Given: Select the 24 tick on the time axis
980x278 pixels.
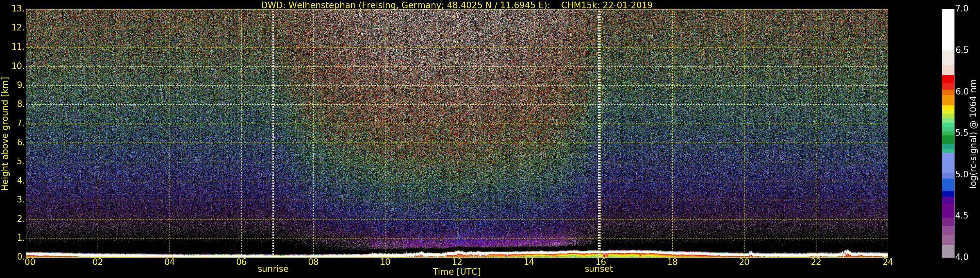Looking at the screenshot, I should [x=888, y=262].
